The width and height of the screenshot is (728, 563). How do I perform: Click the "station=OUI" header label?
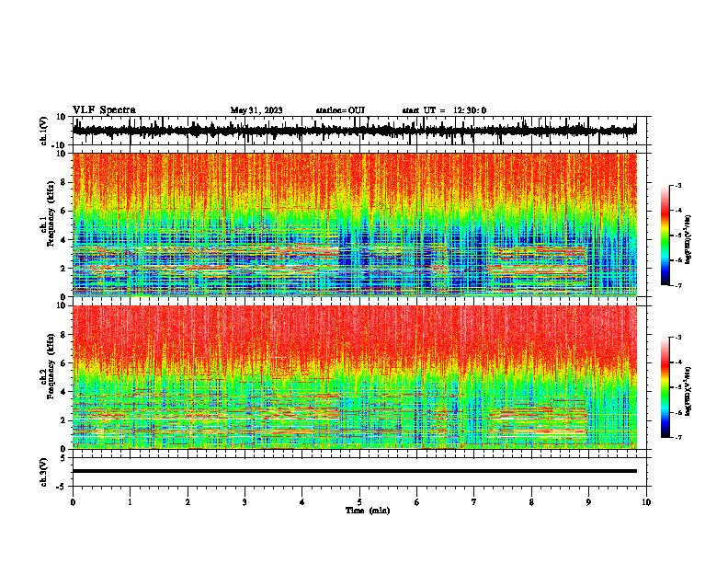pyautogui.click(x=340, y=110)
